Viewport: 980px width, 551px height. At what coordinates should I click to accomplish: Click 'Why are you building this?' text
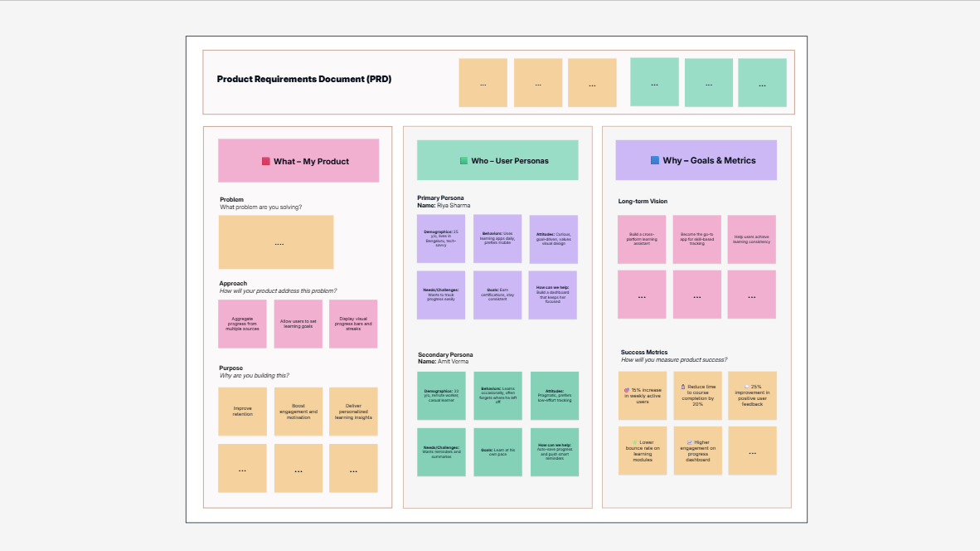pyautogui.click(x=254, y=375)
